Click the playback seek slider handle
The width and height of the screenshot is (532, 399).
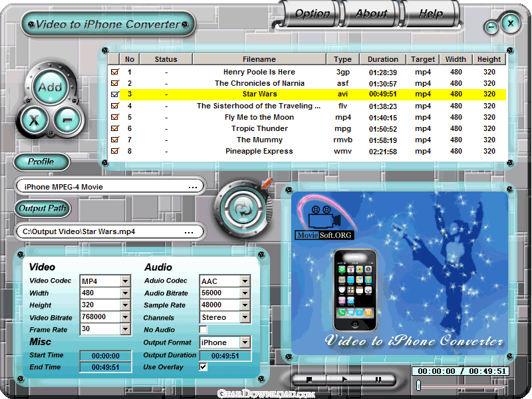pyautogui.click(x=419, y=385)
